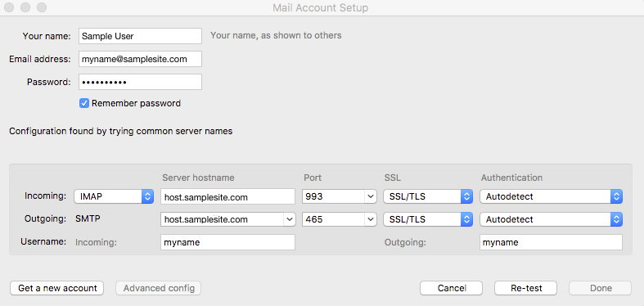Click the hint 'Your name, as shown to others'

276,35
